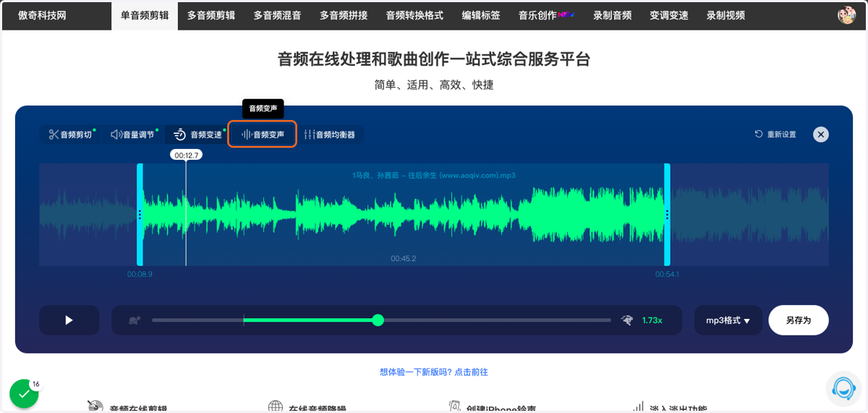868x413 pixels.
Task: Click the left trim handle at 00:08.9
Action: 140,215
